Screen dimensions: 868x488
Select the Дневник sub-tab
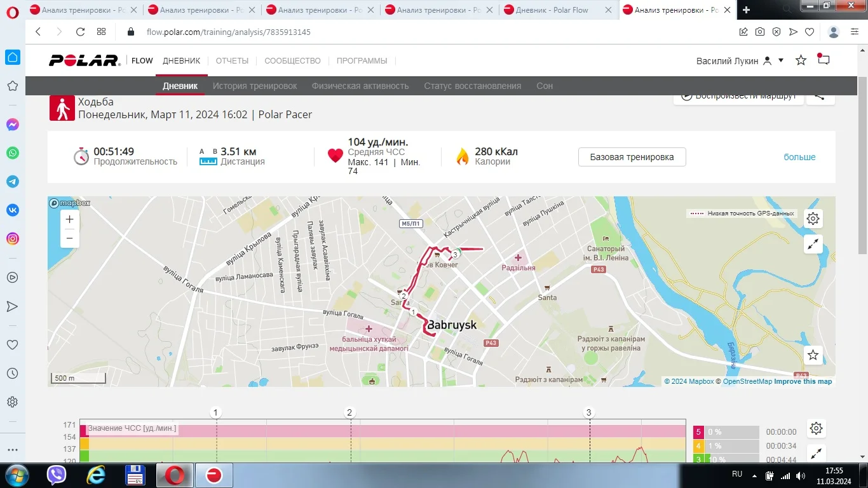(180, 86)
